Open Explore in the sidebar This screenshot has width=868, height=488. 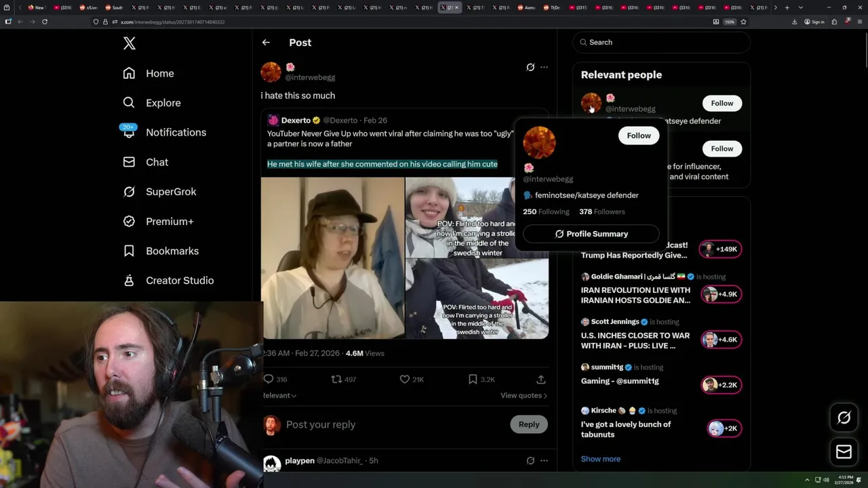pos(152,103)
